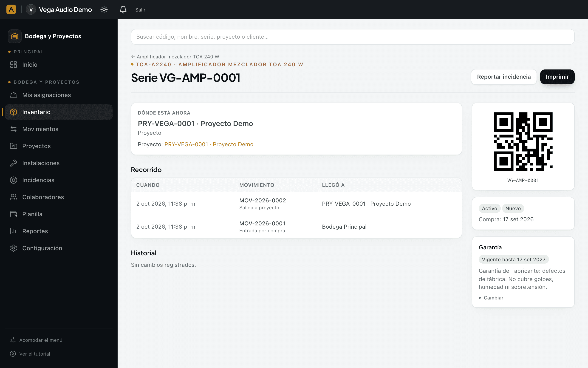Click the Compra: 17 set 2026 text

(506, 219)
